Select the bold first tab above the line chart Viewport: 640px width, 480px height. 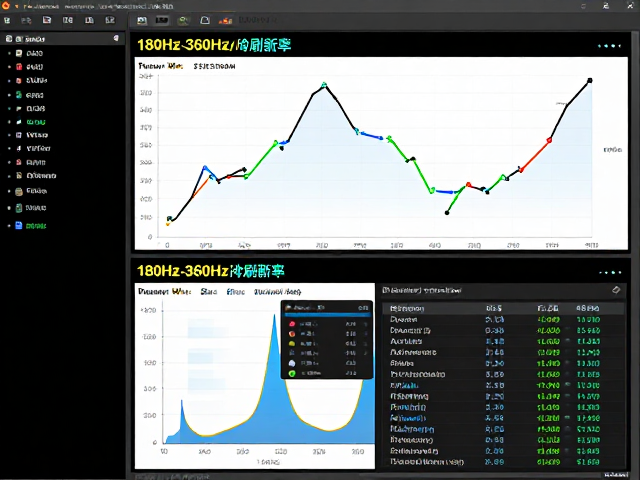pos(160,66)
